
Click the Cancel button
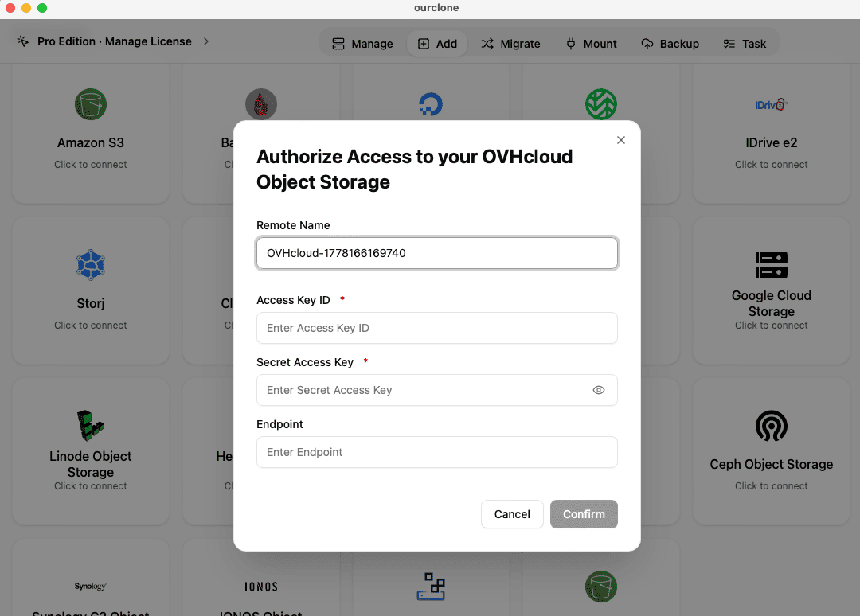(x=512, y=514)
